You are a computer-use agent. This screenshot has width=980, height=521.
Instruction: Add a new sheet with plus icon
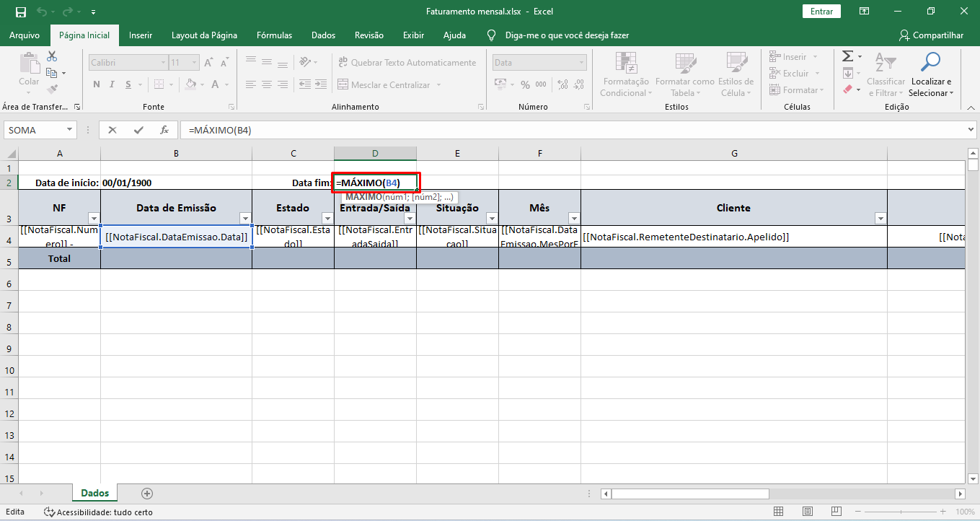(x=147, y=494)
